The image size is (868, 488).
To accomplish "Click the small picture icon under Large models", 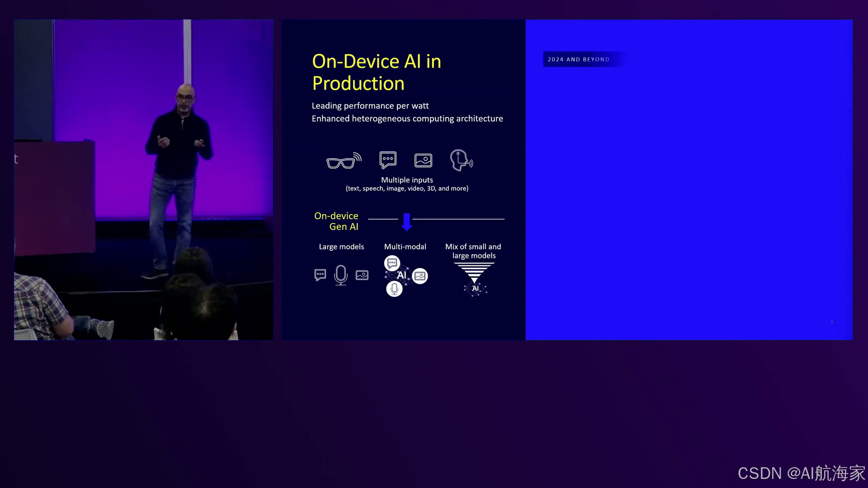I will coord(362,275).
